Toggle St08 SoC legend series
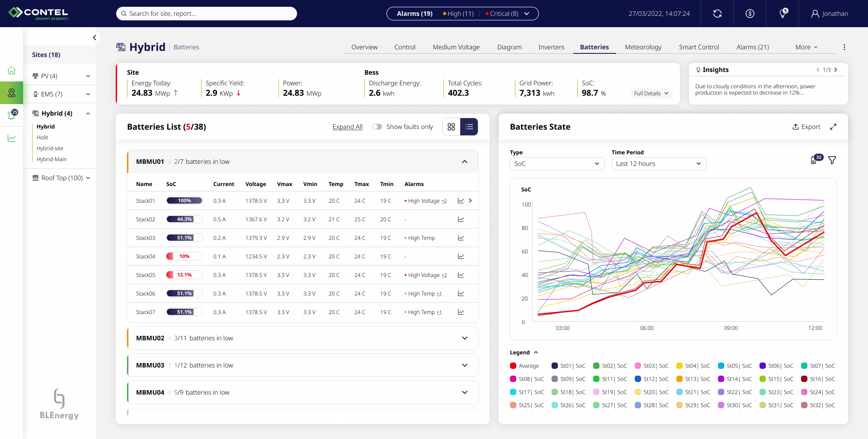This screenshot has height=439, width=868. pos(527,379)
